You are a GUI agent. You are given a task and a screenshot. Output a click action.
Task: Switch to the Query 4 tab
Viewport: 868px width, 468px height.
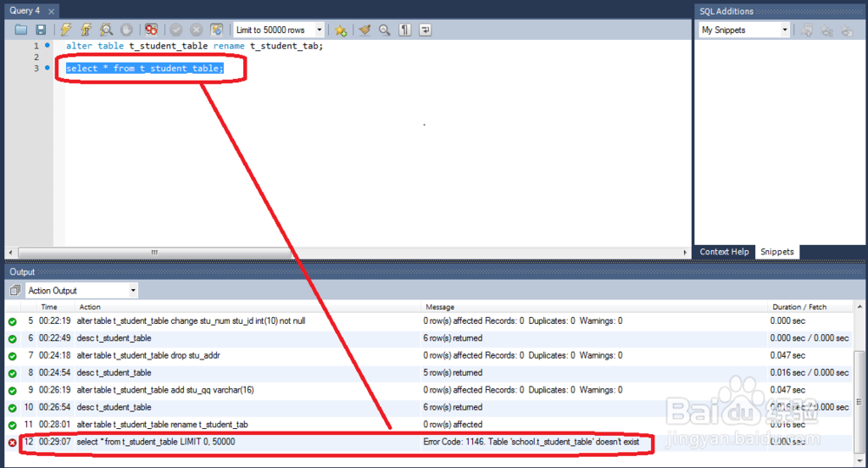click(x=25, y=10)
